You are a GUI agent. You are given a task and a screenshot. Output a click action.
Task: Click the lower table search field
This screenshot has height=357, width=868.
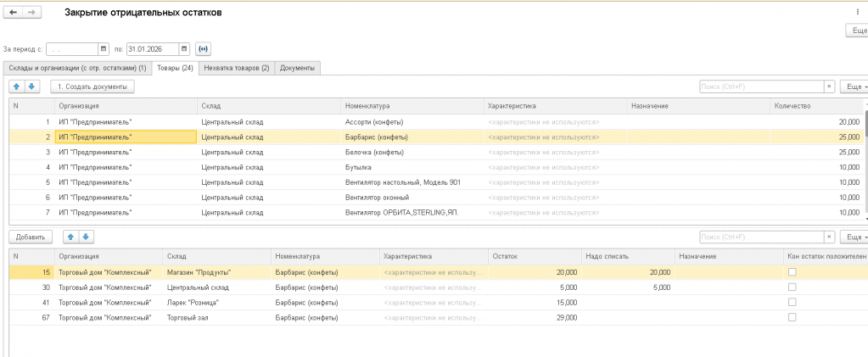[x=760, y=237]
